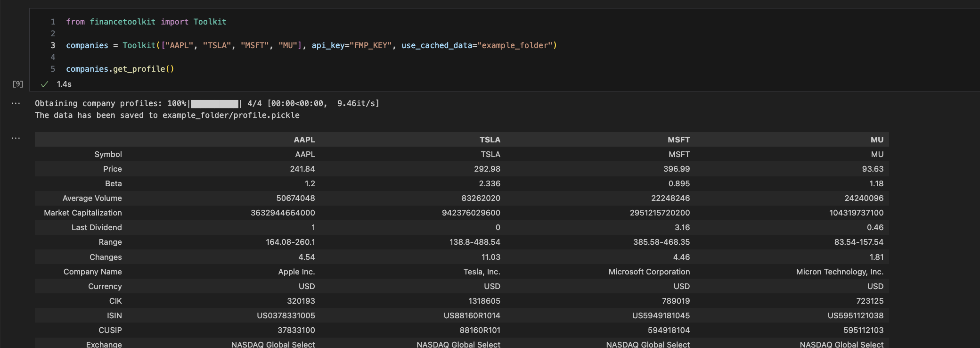Click AAPL market cap 3632944664000
Viewport: 980px width, 348px height.
(283, 213)
